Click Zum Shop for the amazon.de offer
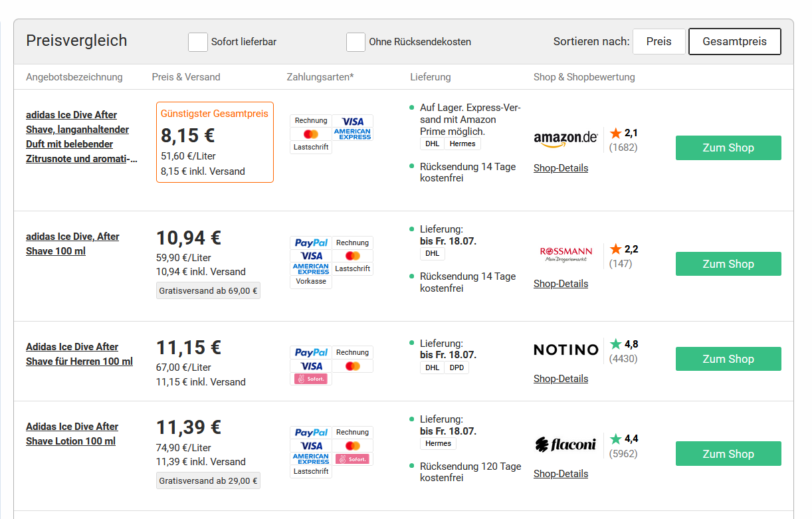This screenshot has height=519, width=812. tap(728, 148)
